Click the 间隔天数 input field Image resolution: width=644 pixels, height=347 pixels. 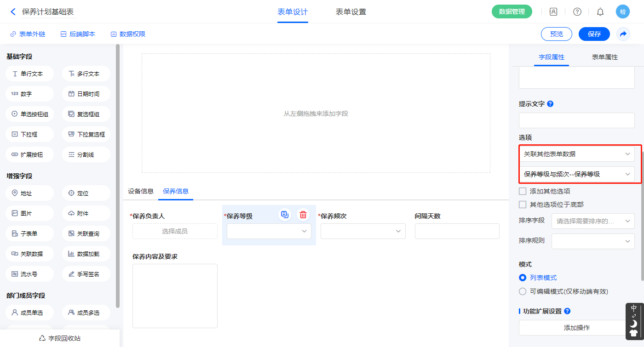click(457, 231)
